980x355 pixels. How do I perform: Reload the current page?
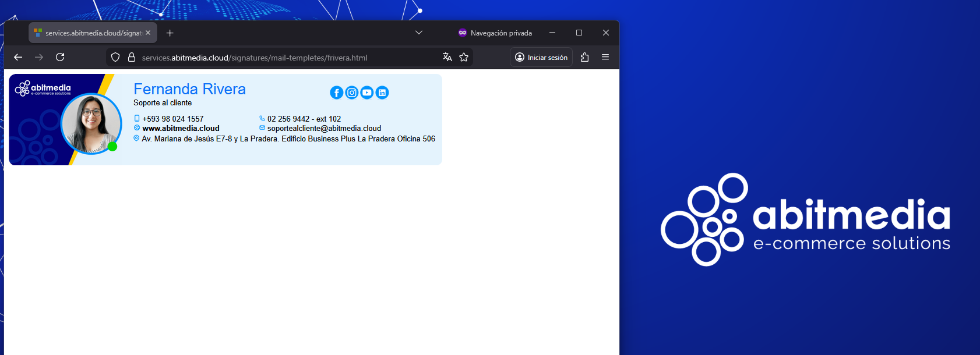click(60, 57)
